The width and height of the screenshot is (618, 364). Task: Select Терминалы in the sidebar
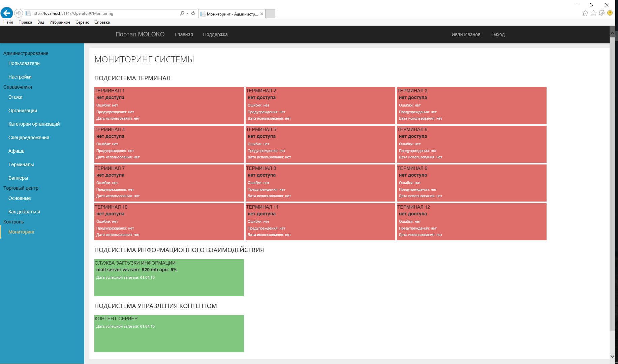21,164
